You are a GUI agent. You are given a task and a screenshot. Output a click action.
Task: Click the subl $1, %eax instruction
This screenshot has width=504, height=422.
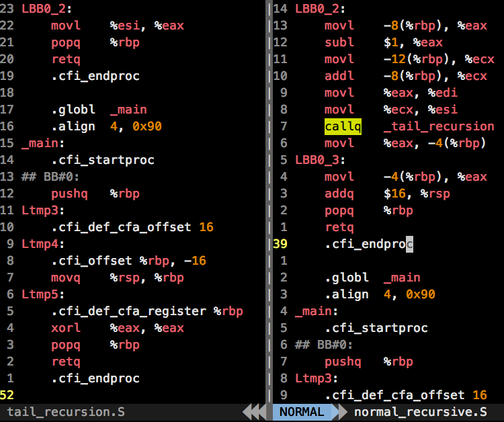(384, 42)
